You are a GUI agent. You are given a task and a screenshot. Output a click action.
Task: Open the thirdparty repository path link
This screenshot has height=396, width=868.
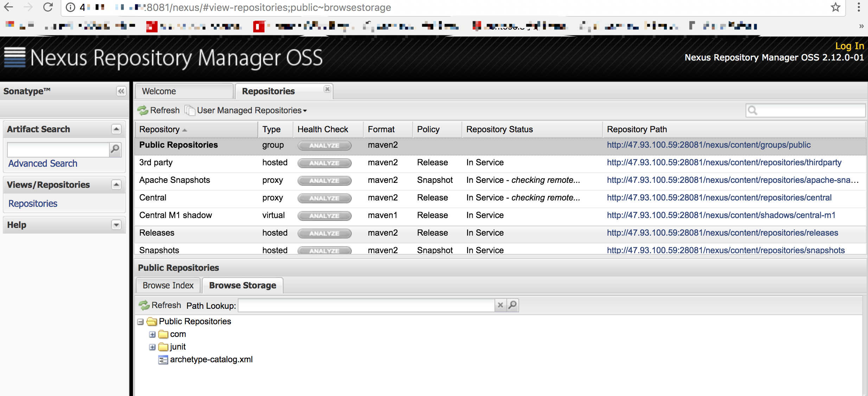coord(724,162)
